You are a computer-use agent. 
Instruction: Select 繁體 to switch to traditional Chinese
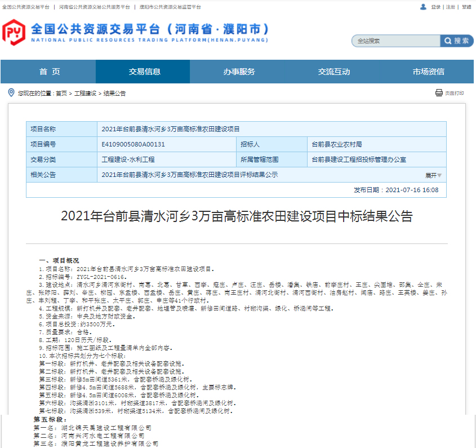point(465,6)
